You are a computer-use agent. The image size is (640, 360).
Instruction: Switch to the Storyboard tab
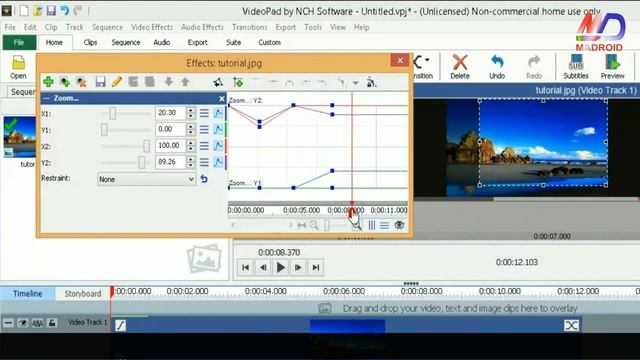click(x=82, y=294)
